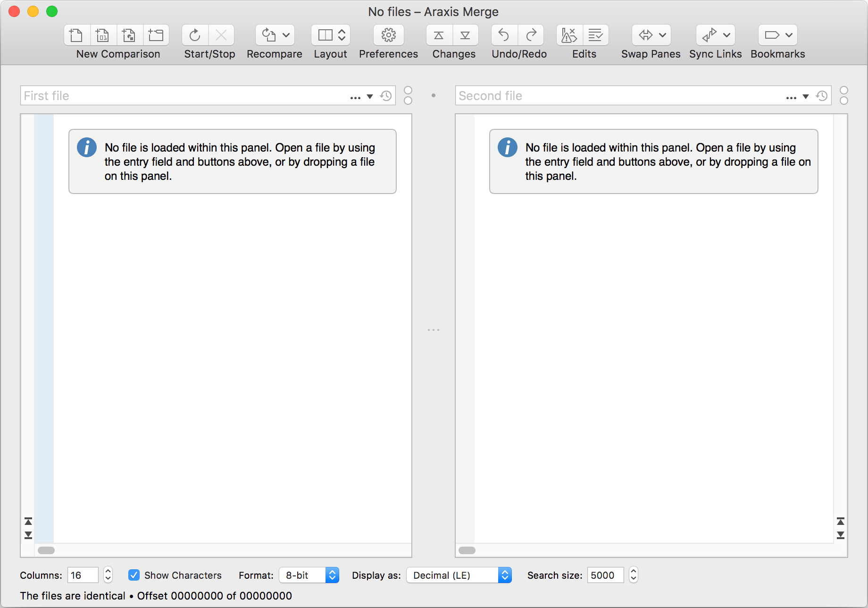This screenshot has height=608, width=868.
Task: Open the Second file history button
Action: [822, 96]
